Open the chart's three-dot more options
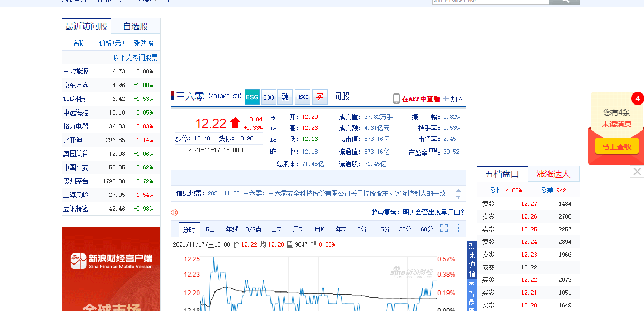Viewport: 644px width, 311px height. pyautogui.click(x=458, y=228)
